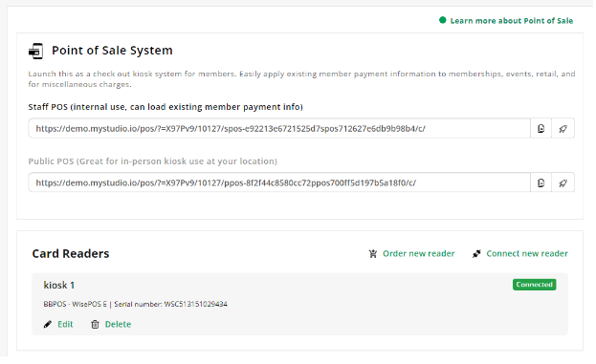This screenshot has width=596, height=364.
Task: Click the trash can icon for kiosk 1
Action: click(x=95, y=324)
